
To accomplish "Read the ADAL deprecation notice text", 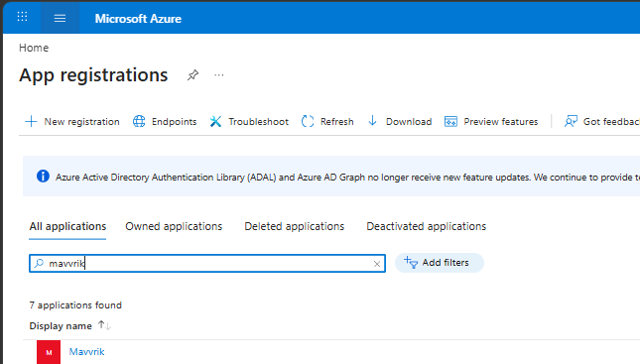I will point(347,178).
